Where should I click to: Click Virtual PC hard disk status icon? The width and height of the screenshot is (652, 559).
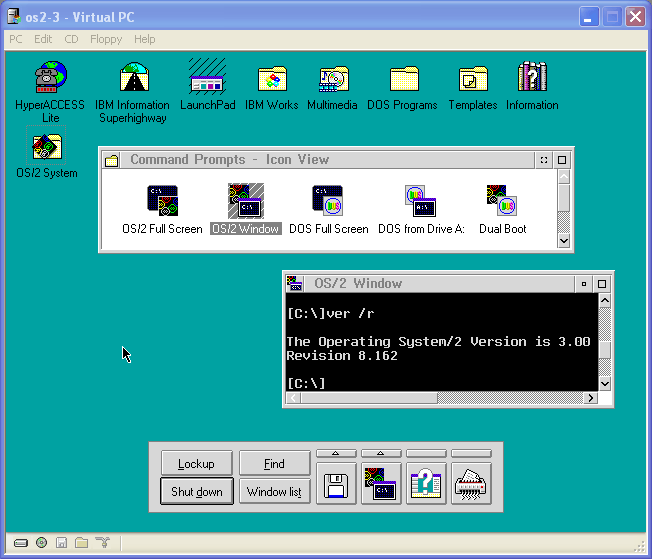click(21, 543)
